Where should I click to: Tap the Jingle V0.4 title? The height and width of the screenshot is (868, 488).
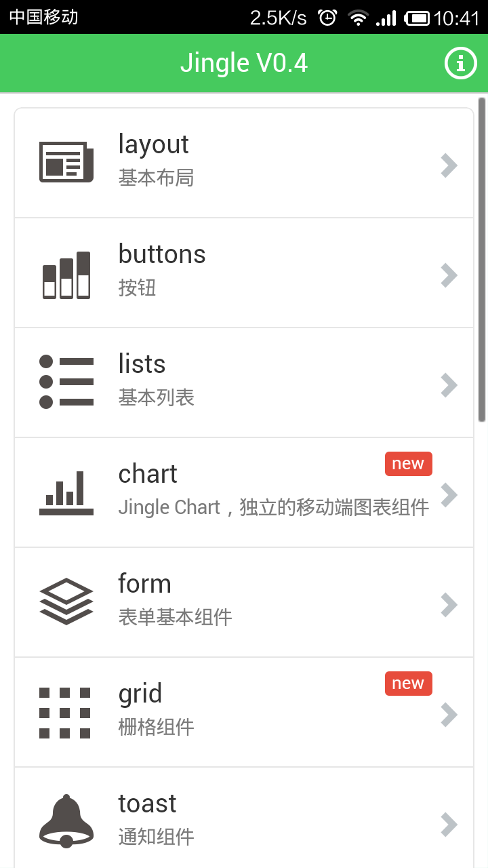[x=244, y=64]
